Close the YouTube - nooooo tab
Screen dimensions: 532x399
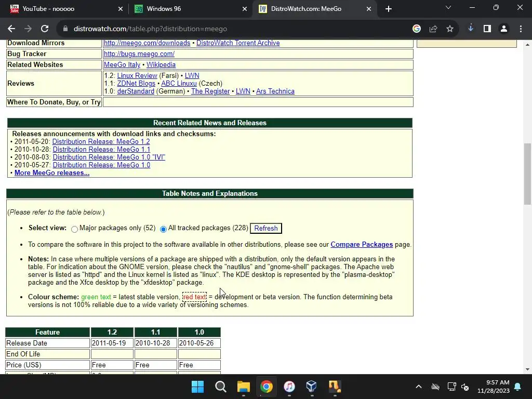(x=121, y=9)
